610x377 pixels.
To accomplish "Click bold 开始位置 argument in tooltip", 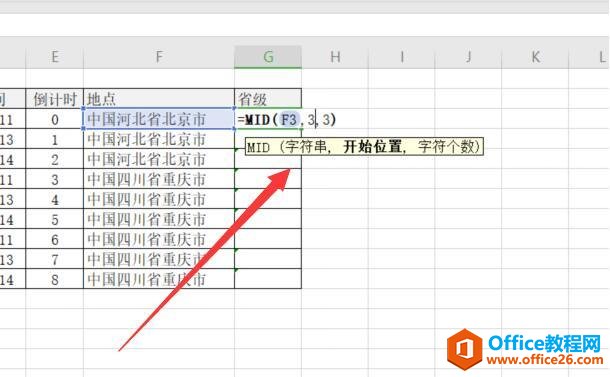I will 372,147.
